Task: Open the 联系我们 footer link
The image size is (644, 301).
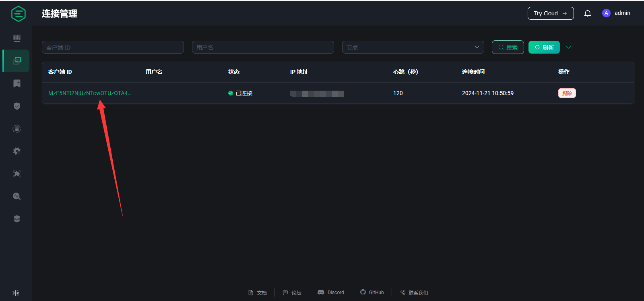Action: (414, 293)
